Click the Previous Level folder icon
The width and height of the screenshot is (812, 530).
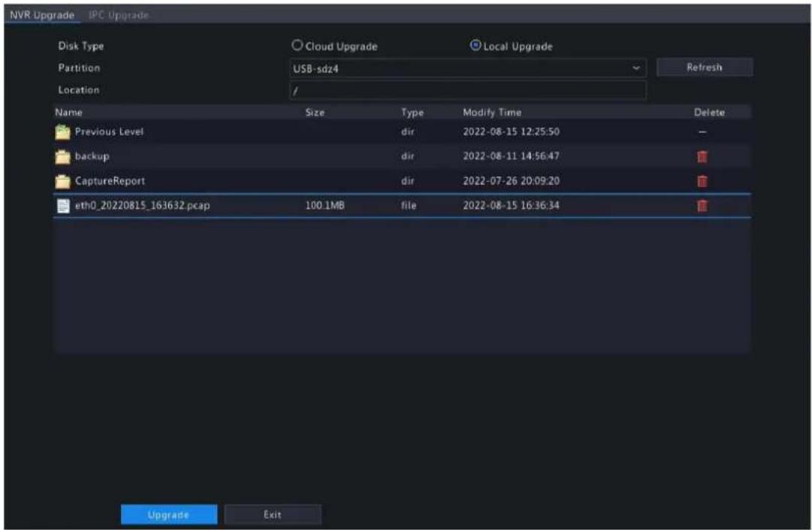click(x=62, y=132)
